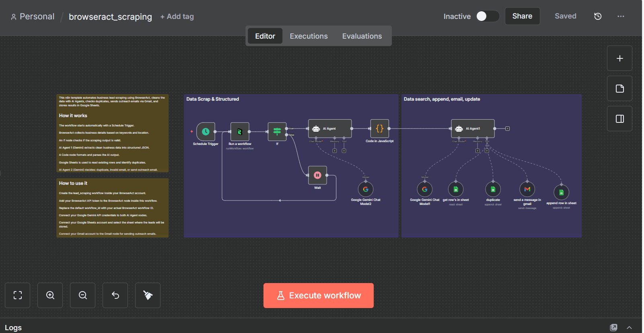644x333 pixels.
Task: Open the Code in JavaScript node
Action: click(379, 129)
